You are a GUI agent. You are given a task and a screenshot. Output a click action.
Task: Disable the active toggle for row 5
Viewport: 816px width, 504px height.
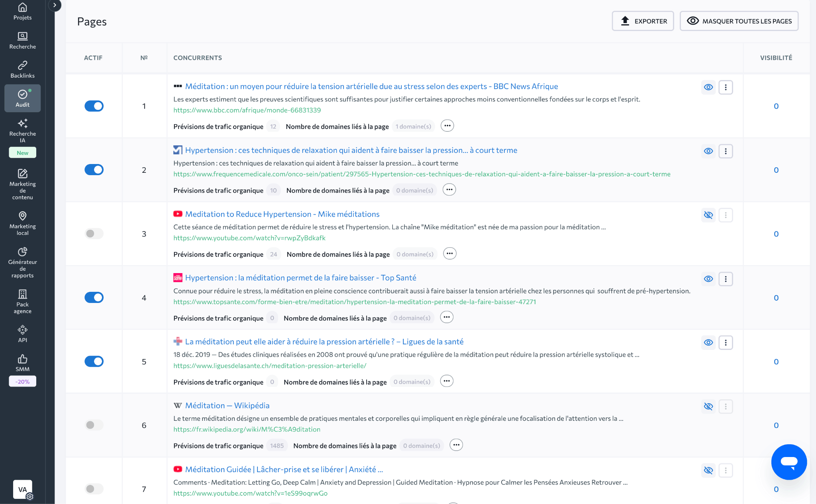(94, 361)
